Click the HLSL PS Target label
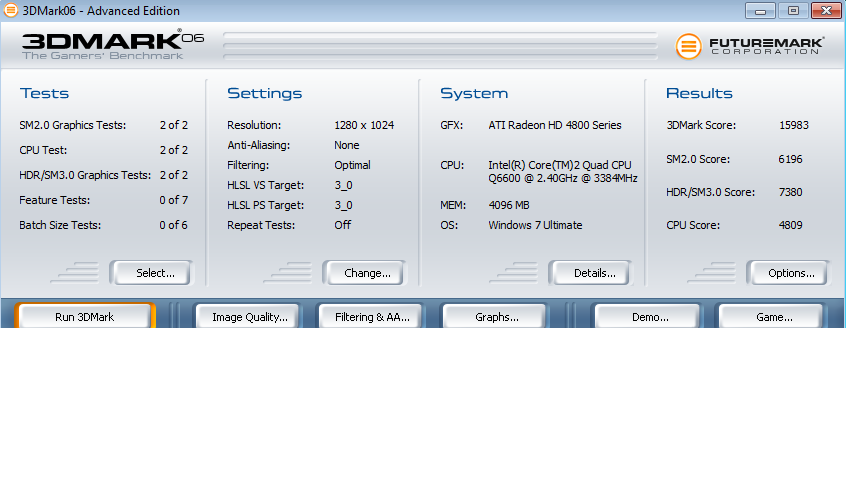 (x=265, y=205)
